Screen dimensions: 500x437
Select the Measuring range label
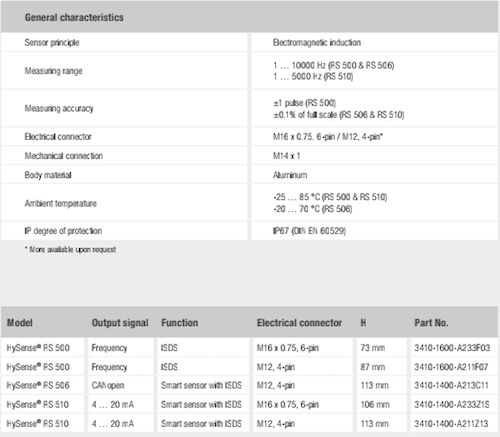pyautogui.click(x=53, y=71)
